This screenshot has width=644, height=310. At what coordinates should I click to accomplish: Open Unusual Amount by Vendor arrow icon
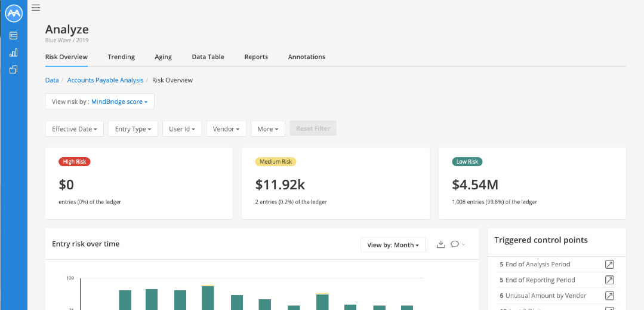(610, 296)
